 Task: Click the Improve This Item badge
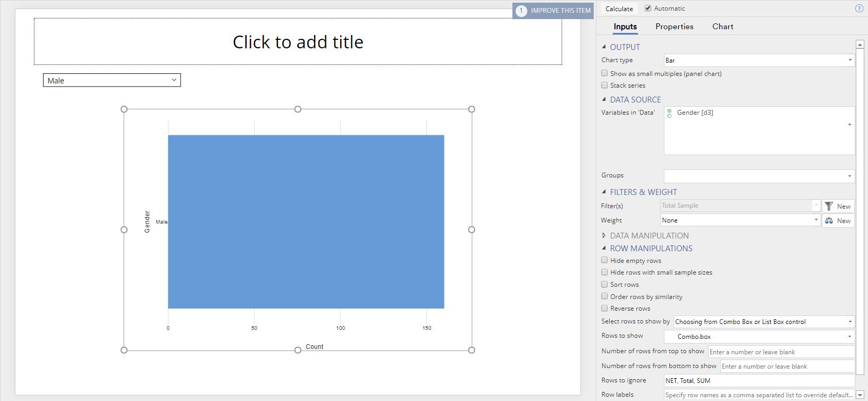pyautogui.click(x=553, y=11)
